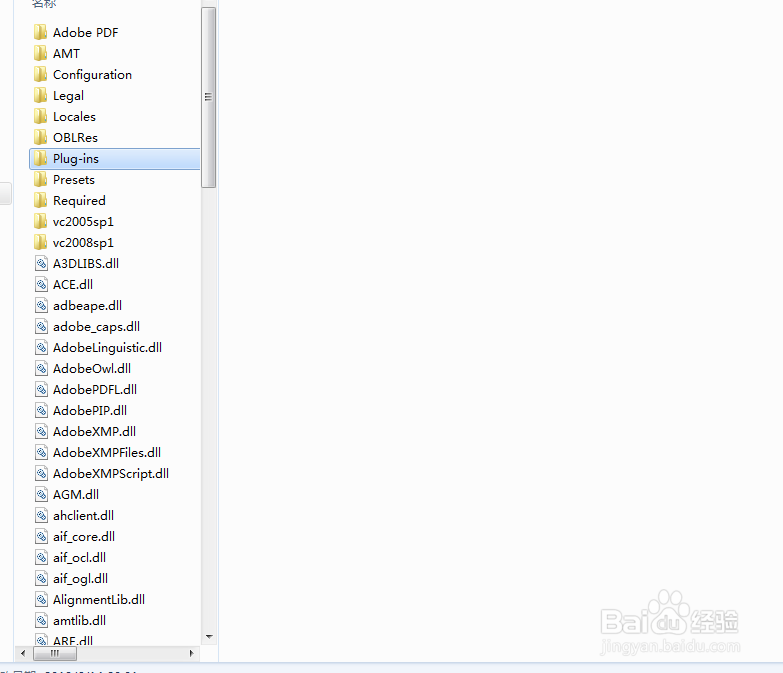Click the AdobeXMP.dll file icon
Screen dimensions: 783x673
41,431
